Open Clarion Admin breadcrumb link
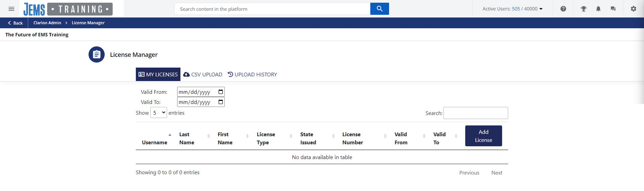The height and width of the screenshot is (191, 644). (47, 23)
